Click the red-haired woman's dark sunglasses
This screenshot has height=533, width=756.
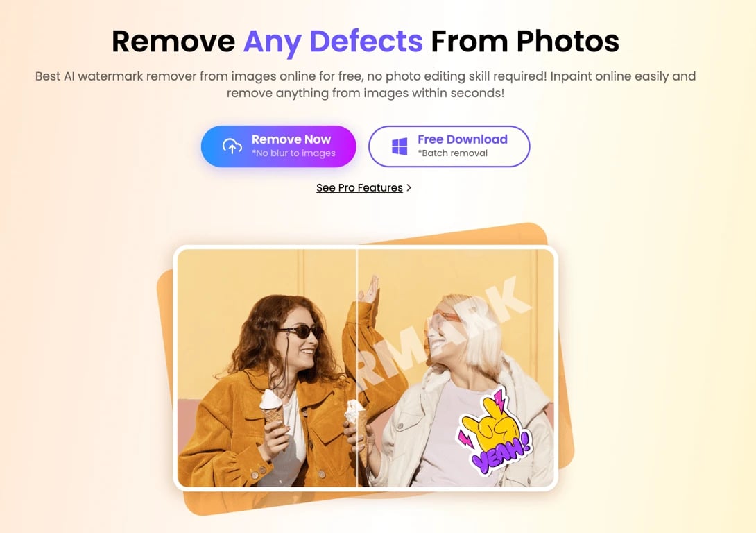point(300,331)
